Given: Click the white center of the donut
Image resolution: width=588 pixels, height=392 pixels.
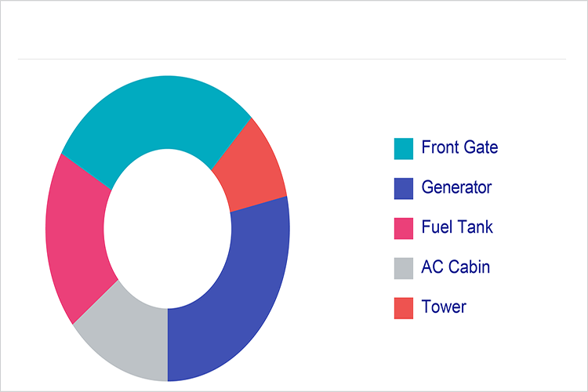Looking at the screenshot, I should (x=167, y=227).
